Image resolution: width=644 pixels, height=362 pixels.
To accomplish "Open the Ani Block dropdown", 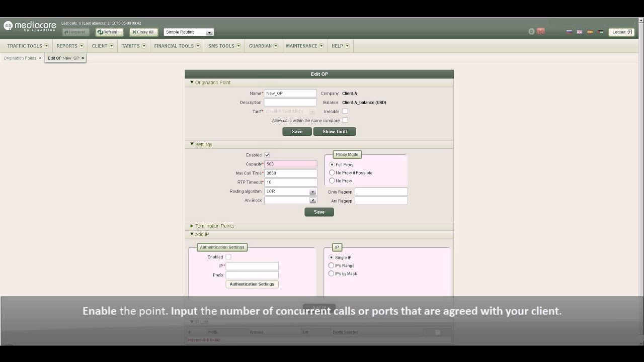I will tap(290, 200).
